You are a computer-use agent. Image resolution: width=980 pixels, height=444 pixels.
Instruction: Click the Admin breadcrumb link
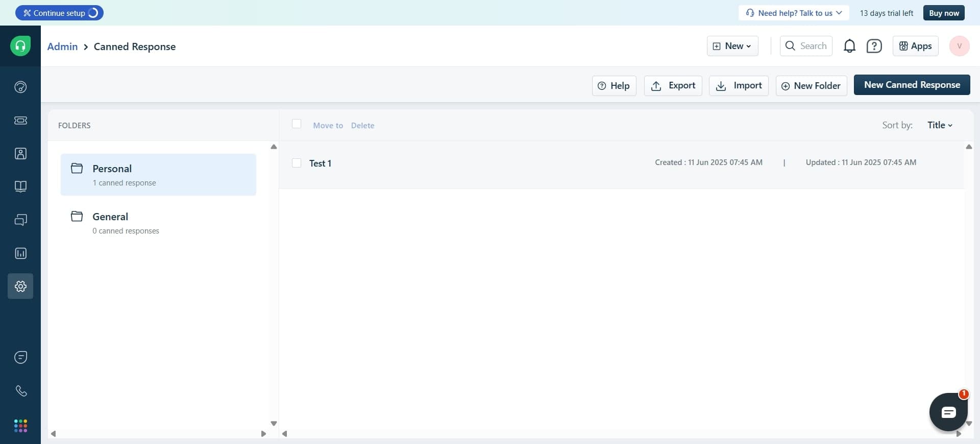tap(62, 46)
